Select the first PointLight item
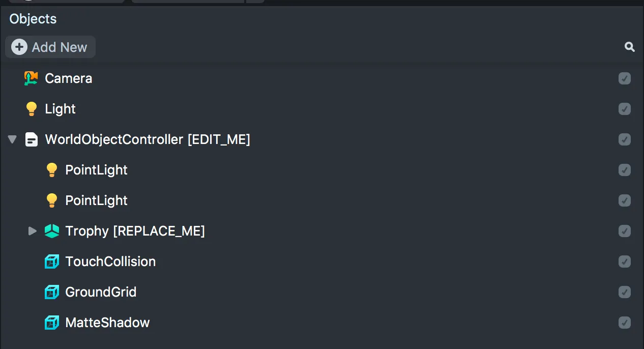 coord(96,170)
